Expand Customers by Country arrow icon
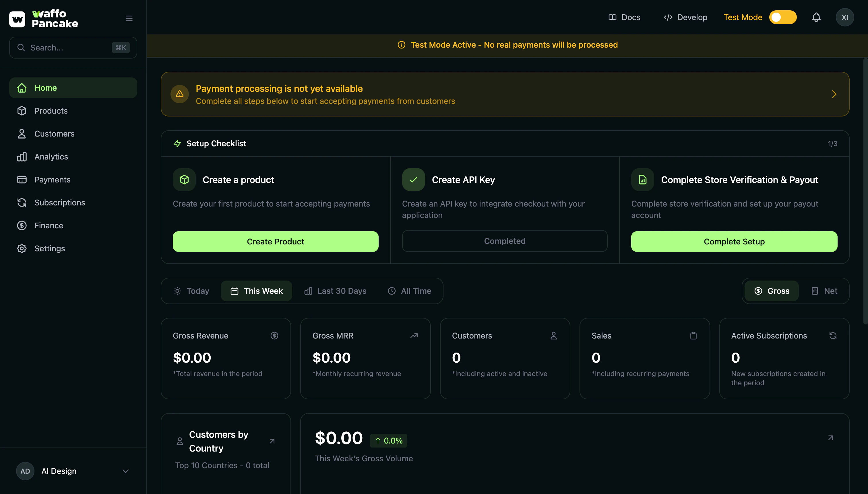 [x=272, y=441]
